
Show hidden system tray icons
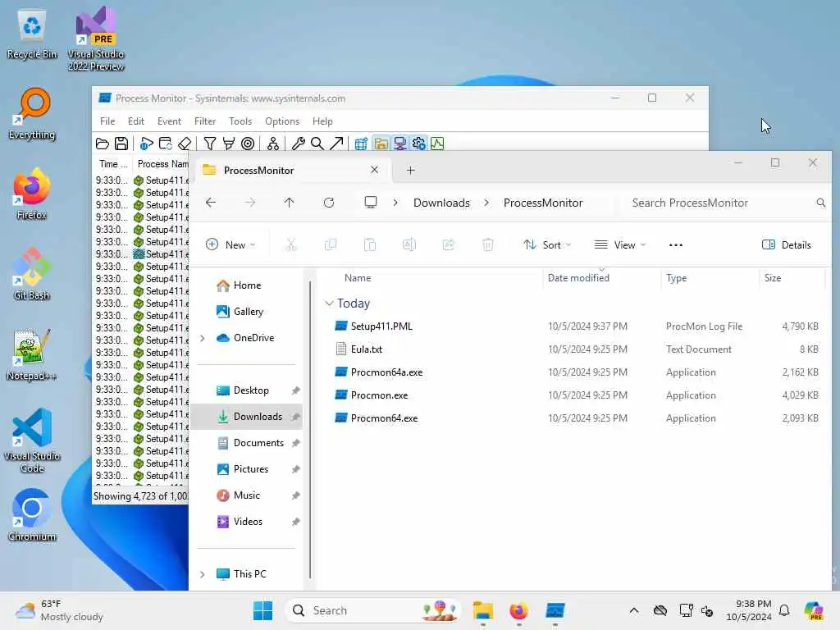coord(634,610)
